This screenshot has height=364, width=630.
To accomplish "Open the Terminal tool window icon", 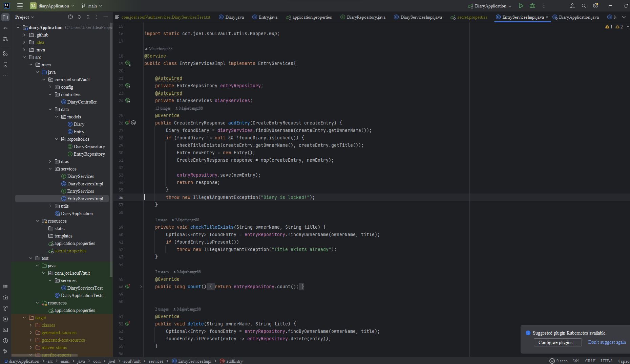I will 5,330.
